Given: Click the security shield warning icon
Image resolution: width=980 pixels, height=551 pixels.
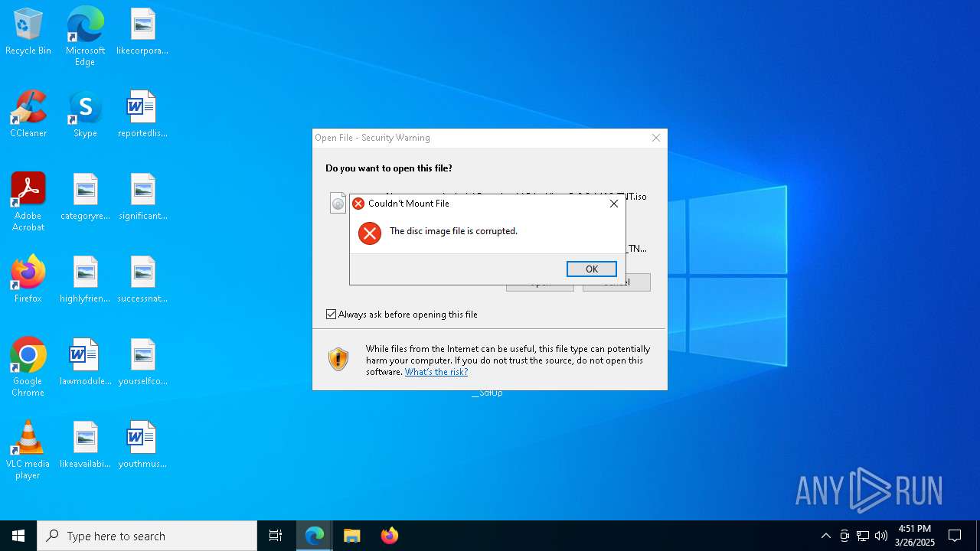Looking at the screenshot, I should pos(338,359).
